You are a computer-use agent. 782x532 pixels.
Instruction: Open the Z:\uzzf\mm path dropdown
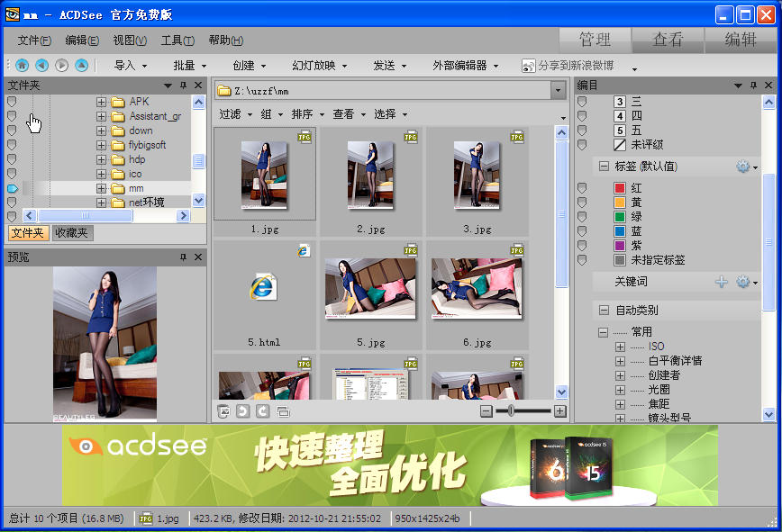click(x=559, y=90)
